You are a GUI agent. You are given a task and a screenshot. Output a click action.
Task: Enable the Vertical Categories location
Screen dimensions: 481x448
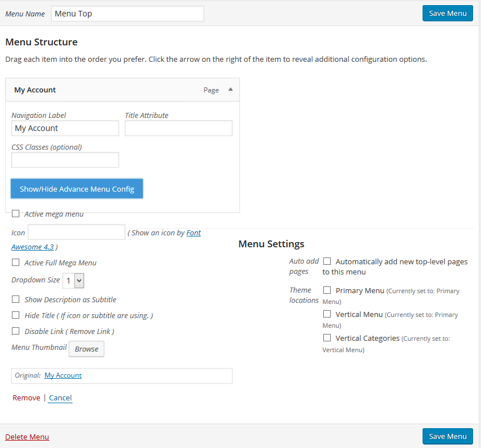(x=327, y=338)
